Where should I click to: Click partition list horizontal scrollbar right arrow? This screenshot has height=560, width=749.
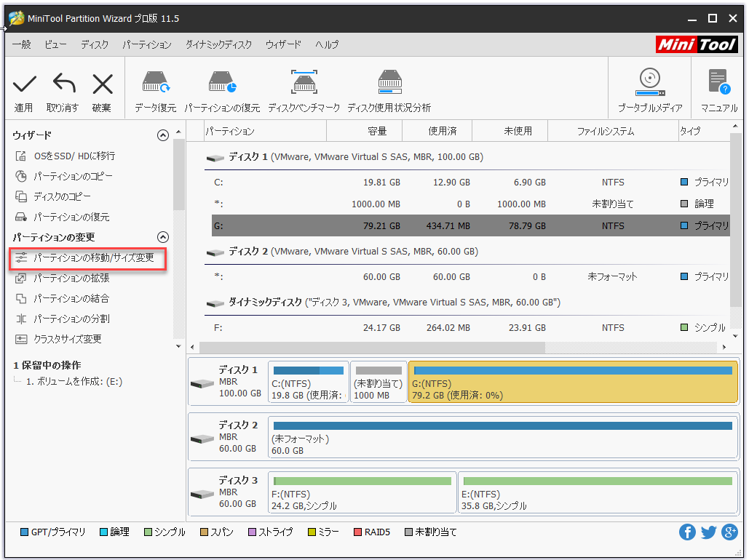pos(724,348)
